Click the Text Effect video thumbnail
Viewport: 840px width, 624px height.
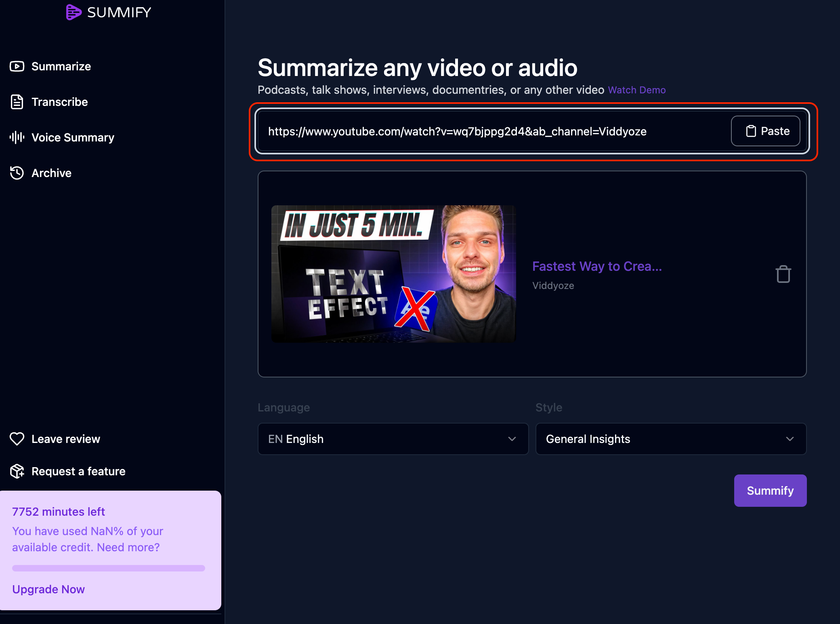394,274
